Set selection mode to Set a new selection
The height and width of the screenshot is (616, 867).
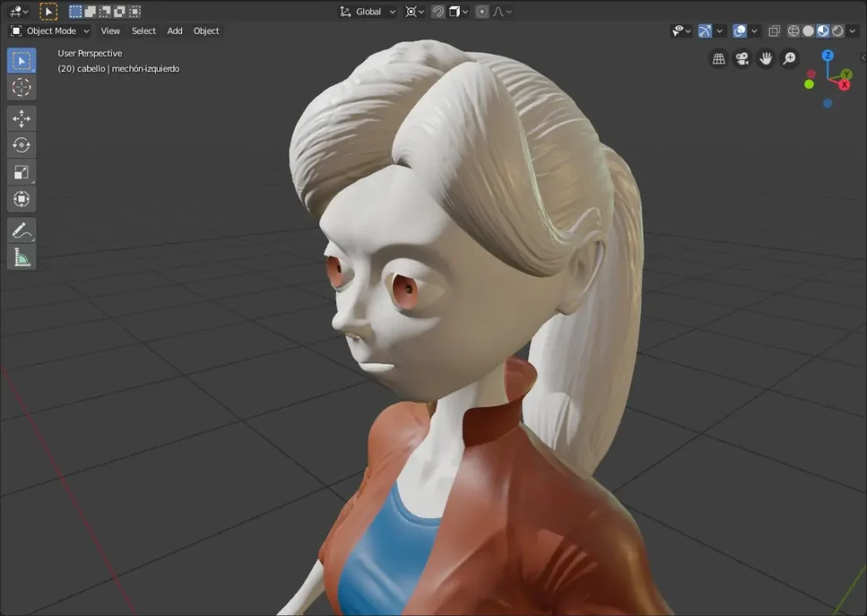point(75,11)
